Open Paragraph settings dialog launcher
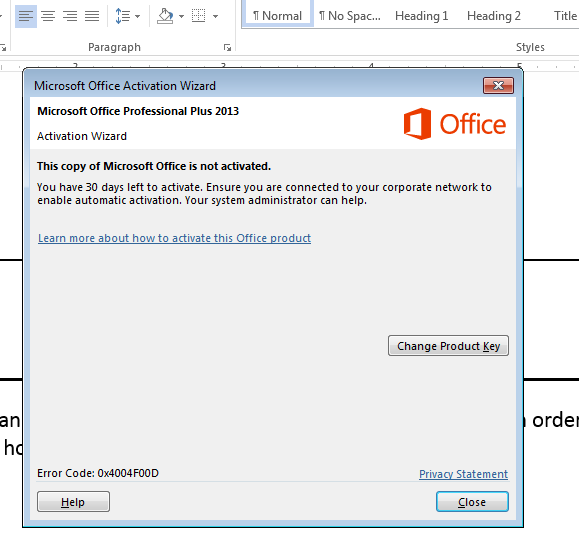 (227, 47)
